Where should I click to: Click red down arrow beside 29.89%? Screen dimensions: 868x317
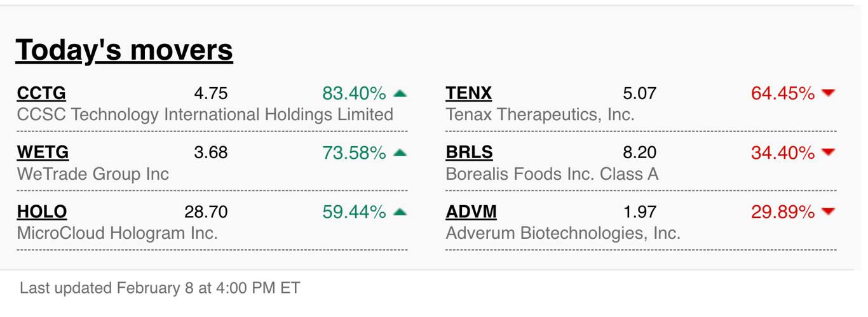828,212
